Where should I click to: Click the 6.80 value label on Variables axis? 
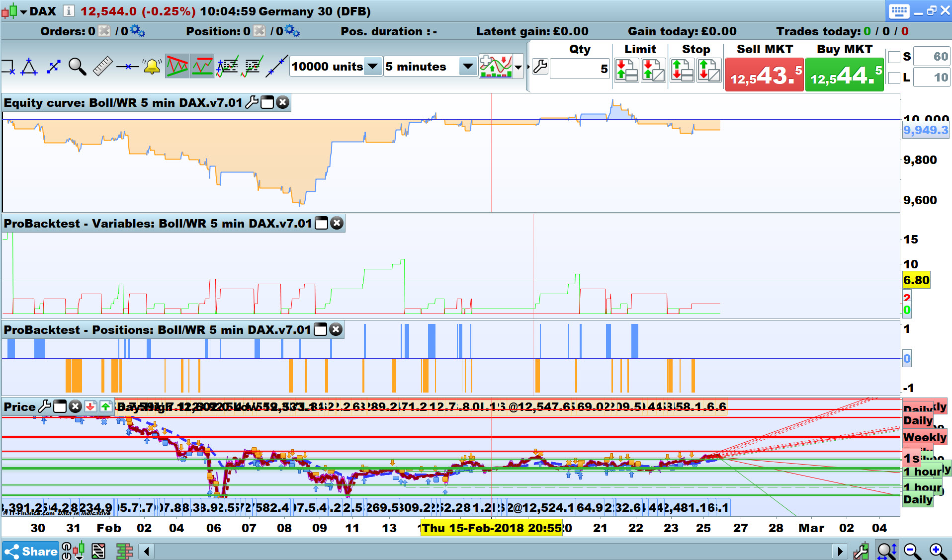(x=916, y=280)
